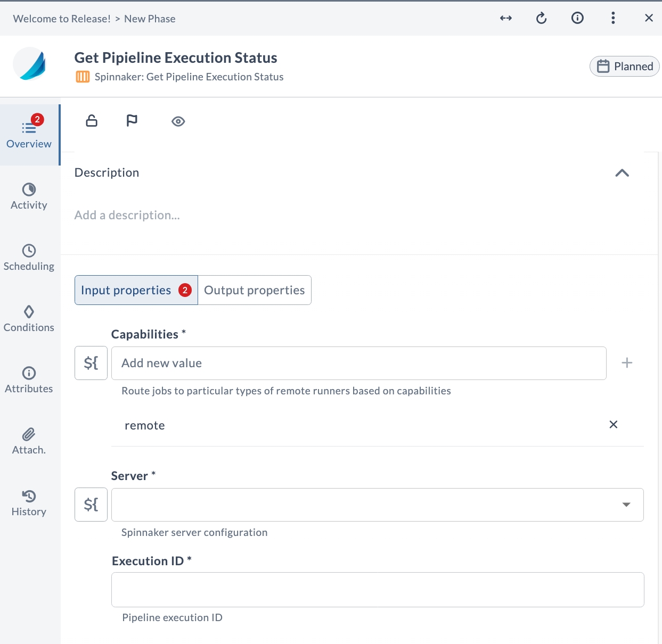The image size is (662, 644).
Task: Remove the remote capability value
Action: pyautogui.click(x=613, y=425)
